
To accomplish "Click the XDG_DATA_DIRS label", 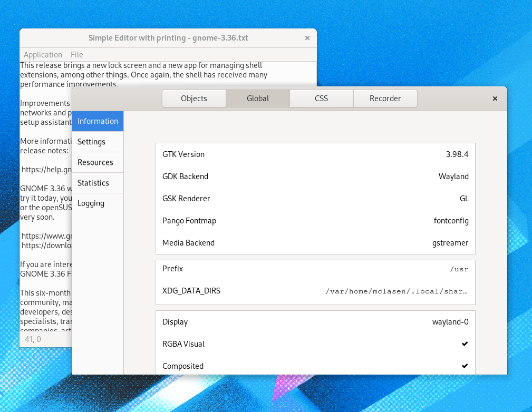I will pos(191,291).
